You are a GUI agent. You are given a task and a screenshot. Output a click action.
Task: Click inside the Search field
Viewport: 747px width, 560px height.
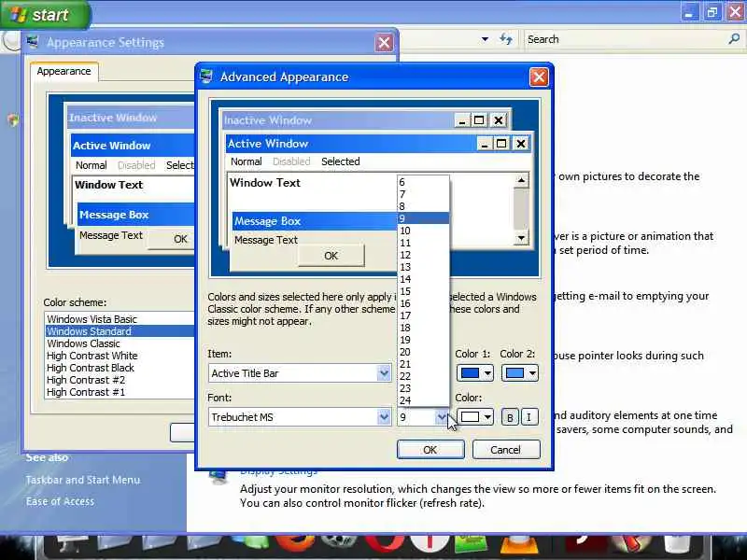point(627,39)
